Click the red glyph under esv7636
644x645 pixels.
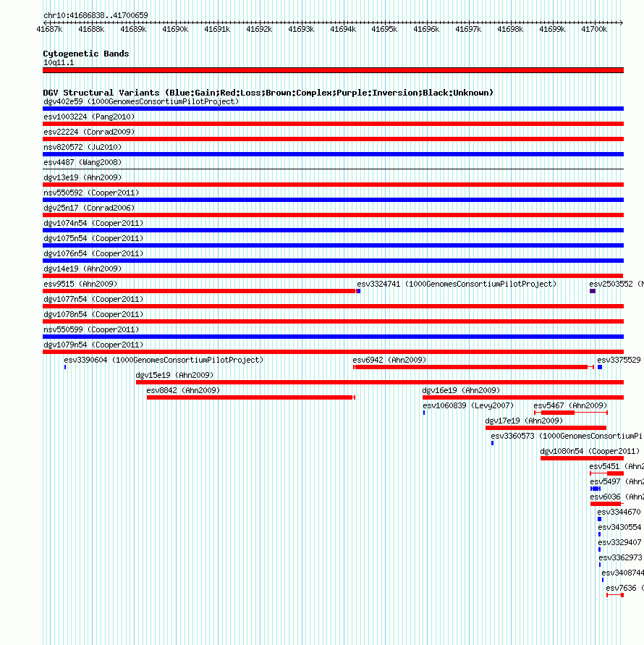pyautogui.click(x=615, y=596)
